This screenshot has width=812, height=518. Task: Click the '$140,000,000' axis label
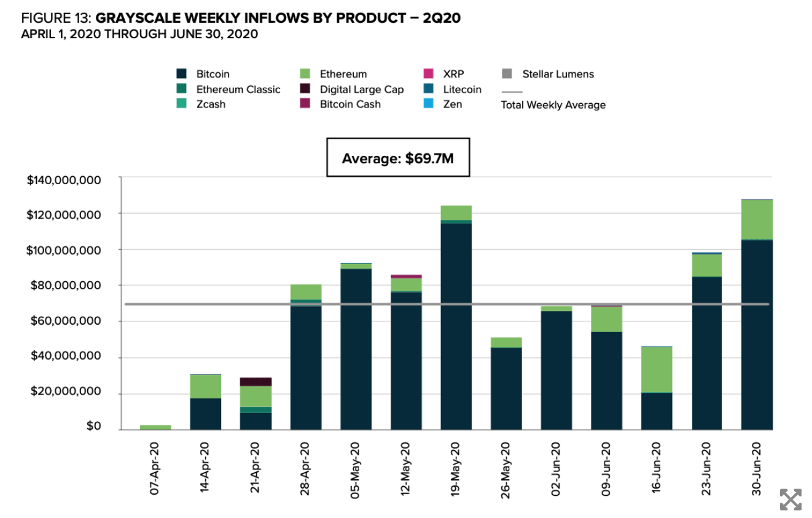click(x=64, y=180)
